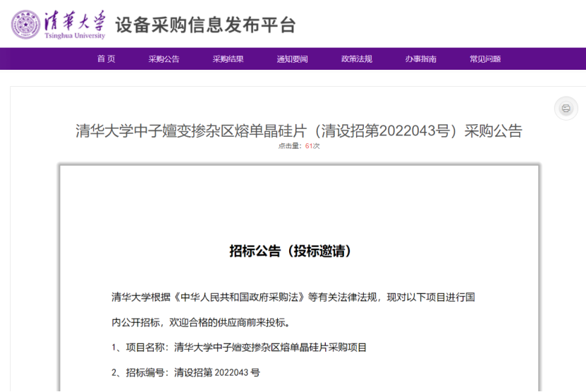
Task: Click the heading 招标公告（投标邀请）
Action: (290, 251)
